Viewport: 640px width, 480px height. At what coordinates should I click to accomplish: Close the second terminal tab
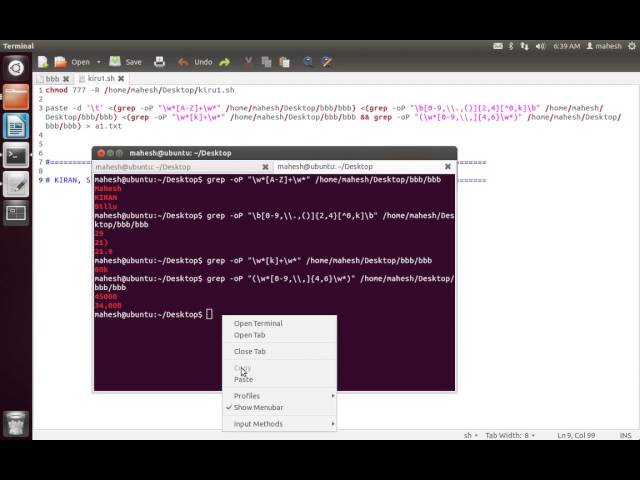(x=448, y=167)
